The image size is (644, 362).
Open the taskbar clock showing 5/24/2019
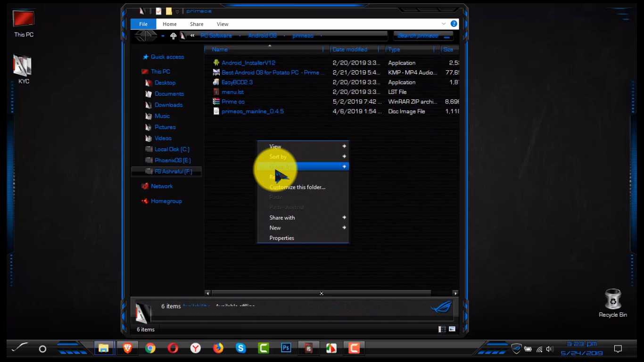(582, 349)
